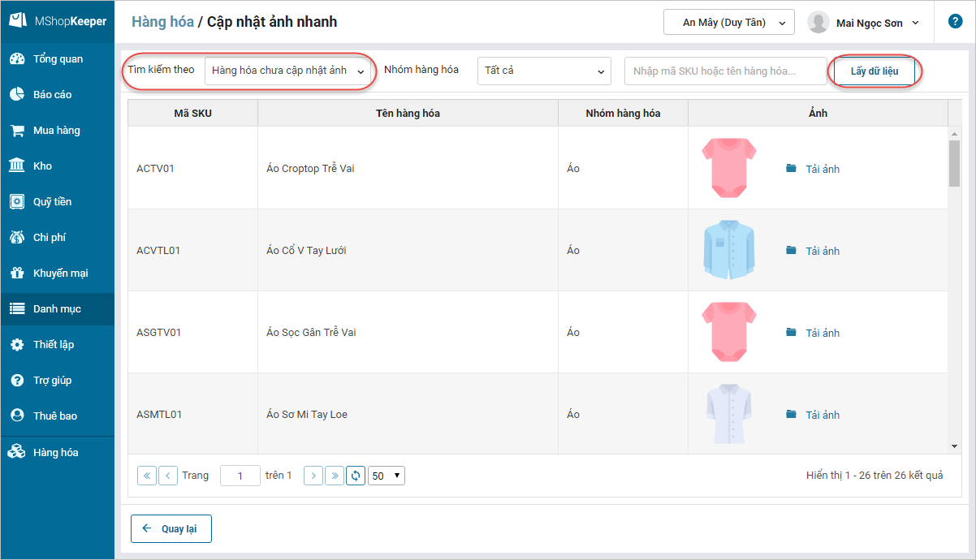Click folder icon for Áo Croptop Trễ Vai
976x560 pixels.
coord(791,169)
